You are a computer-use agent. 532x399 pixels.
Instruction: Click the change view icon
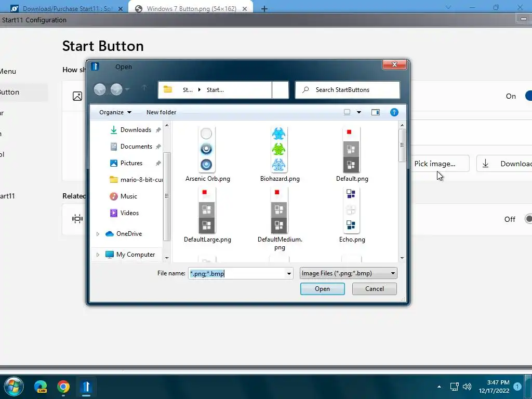click(x=347, y=112)
